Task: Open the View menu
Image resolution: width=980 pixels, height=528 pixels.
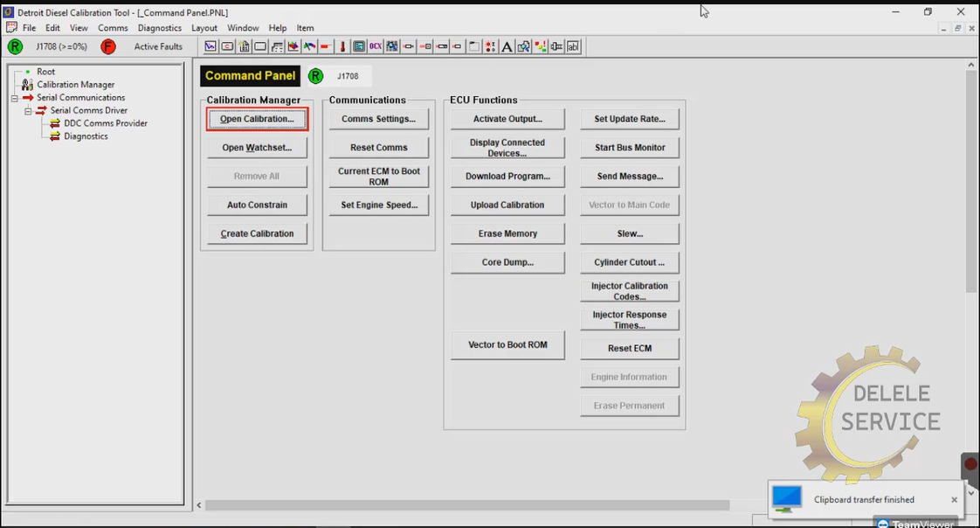Action: (79, 28)
